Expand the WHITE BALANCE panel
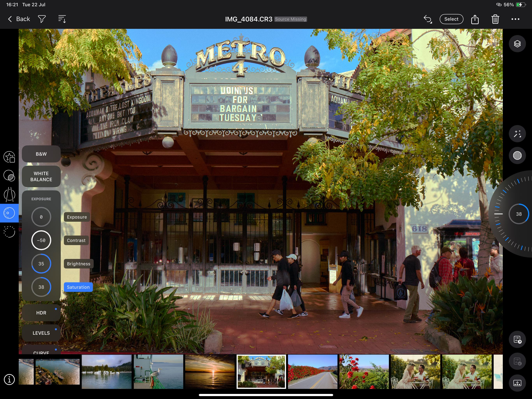Viewport: 532px width, 399px height. tap(41, 176)
